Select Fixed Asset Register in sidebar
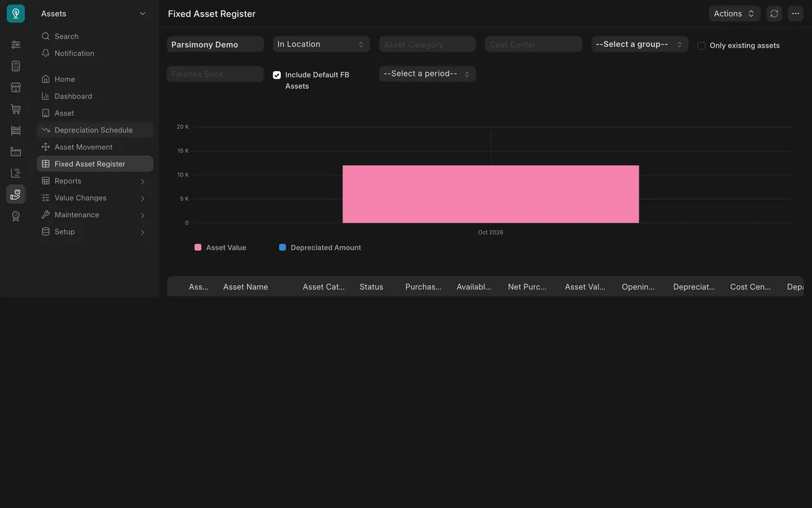 coord(95,164)
